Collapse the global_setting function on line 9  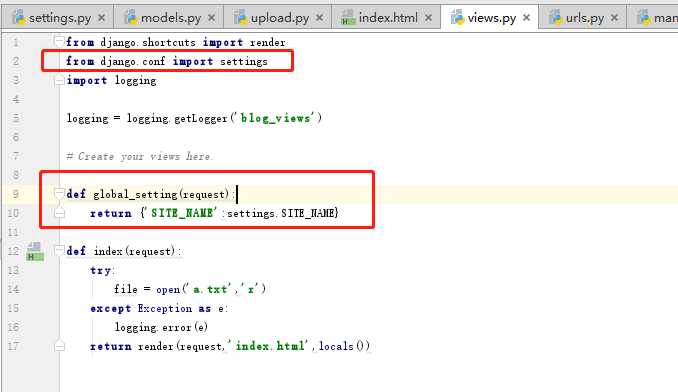tap(60, 193)
